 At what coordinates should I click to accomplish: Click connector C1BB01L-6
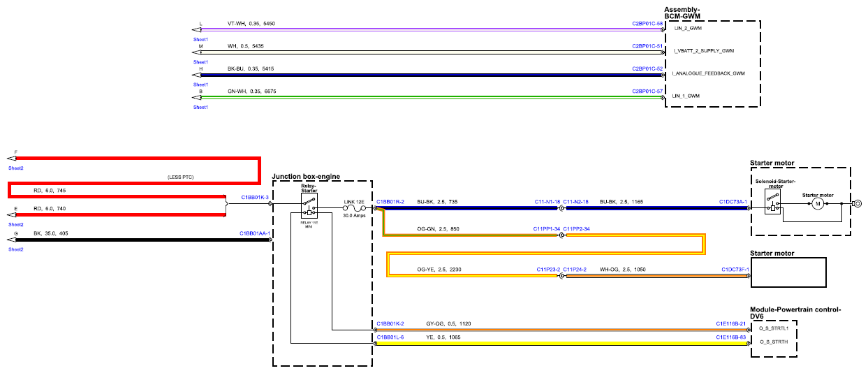point(390,337)
